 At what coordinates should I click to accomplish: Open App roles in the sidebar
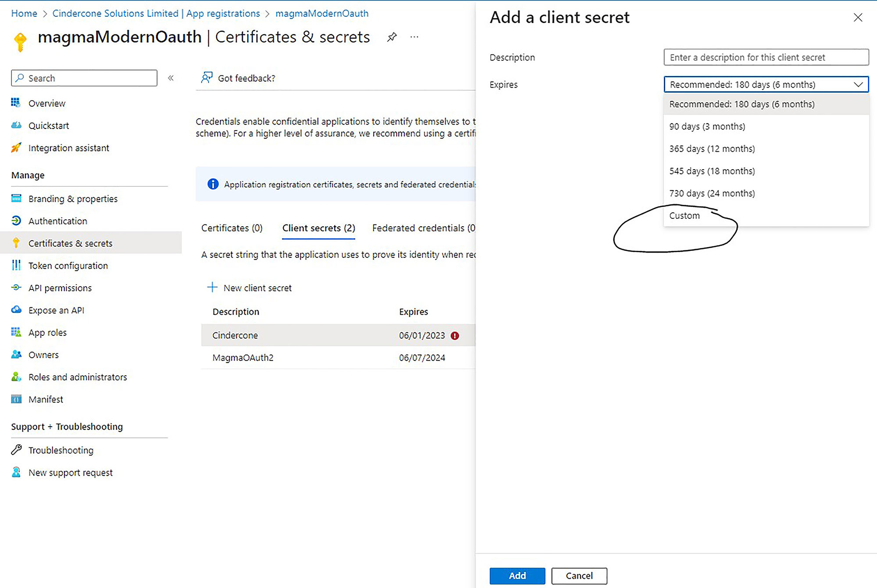(47, 332)
